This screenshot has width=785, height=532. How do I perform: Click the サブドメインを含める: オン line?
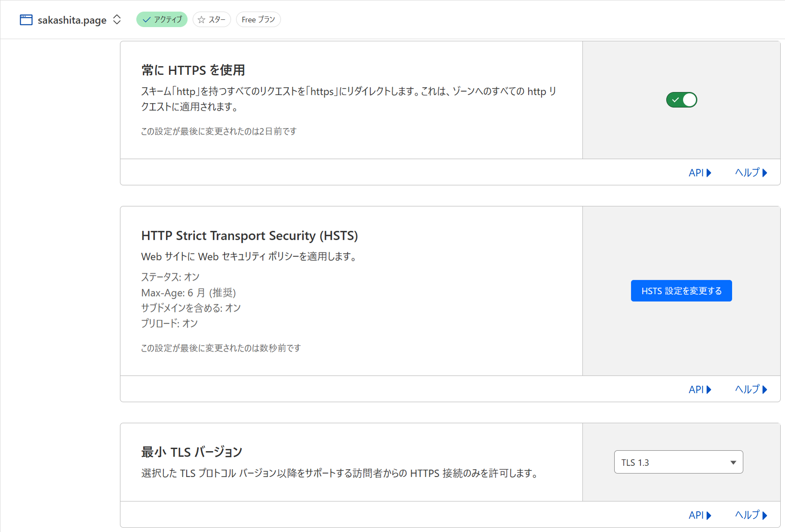191,308
